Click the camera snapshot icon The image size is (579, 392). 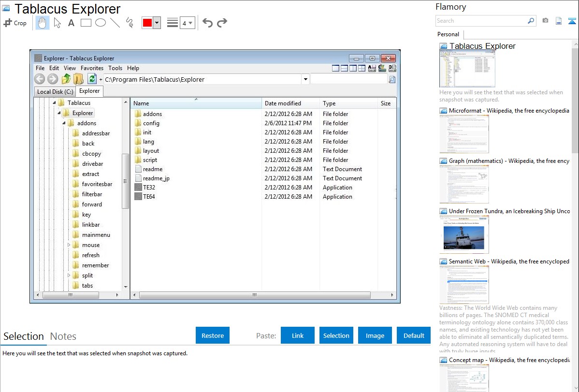tap(545, 21)
